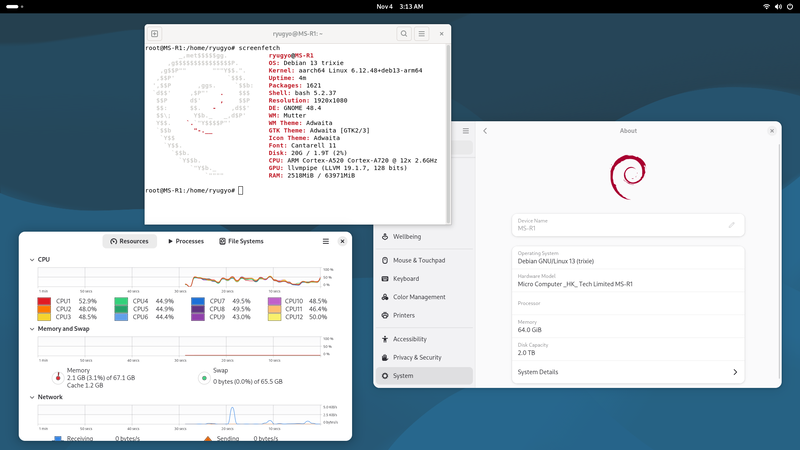Image resolution: width=800 pixels, height=450 pixels.
Task: Close the Settings About window
Action: tap(772, 131)
